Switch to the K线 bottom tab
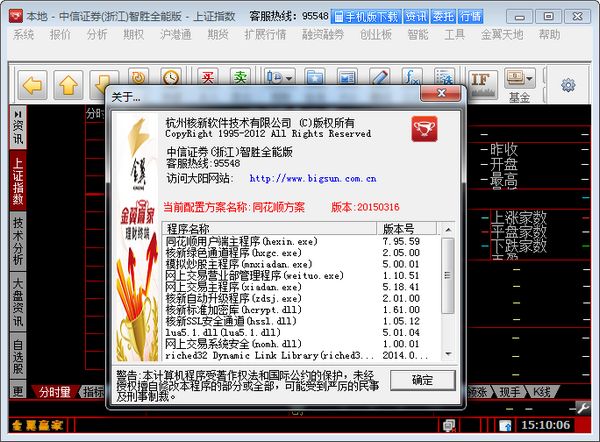Image resolution: width=600 pixels, height=442 pixels. (x=541, y=392)
